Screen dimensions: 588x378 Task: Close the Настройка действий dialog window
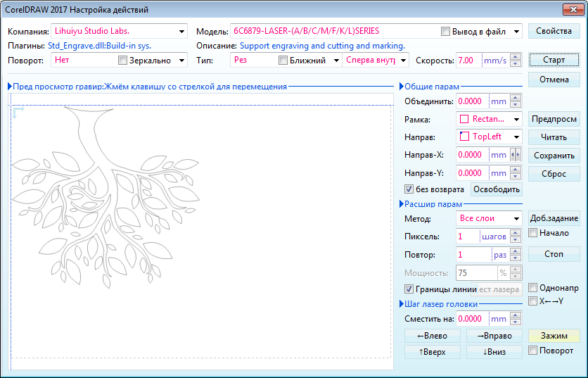pyautogui.click(x=573, y=10)
